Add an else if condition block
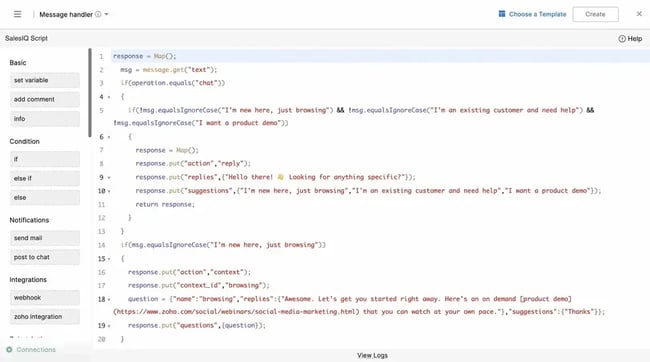Viewport: 650px width, 362px height. [x=45, y=178]
